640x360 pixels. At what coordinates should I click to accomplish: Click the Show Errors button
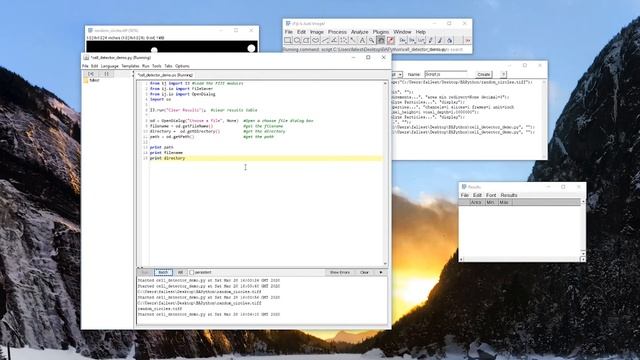click(x=340, y=272)
